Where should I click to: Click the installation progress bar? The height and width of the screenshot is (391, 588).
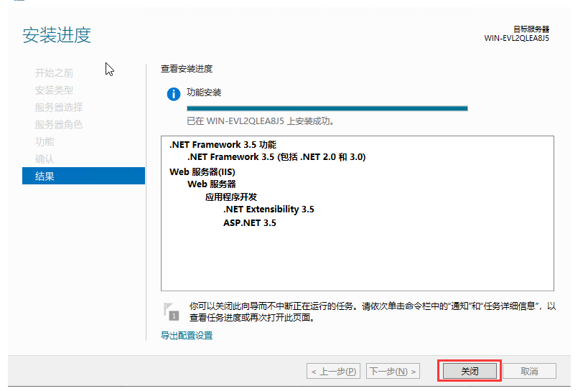click(327, 108)
